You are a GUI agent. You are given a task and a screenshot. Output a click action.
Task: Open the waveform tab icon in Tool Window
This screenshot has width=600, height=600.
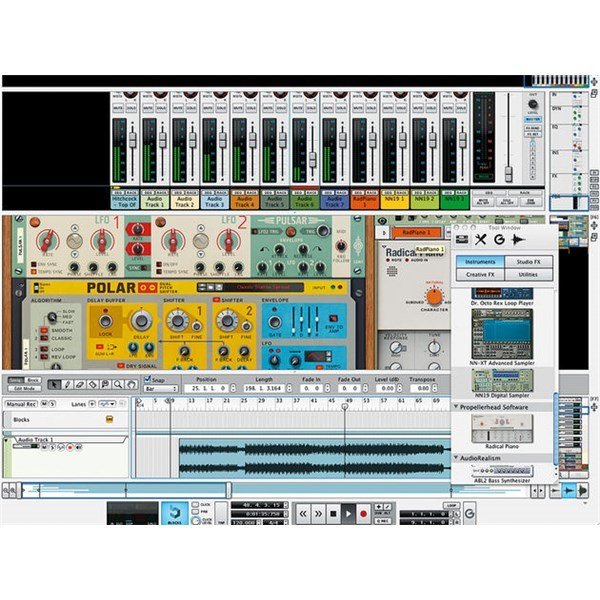coord(516,240)
